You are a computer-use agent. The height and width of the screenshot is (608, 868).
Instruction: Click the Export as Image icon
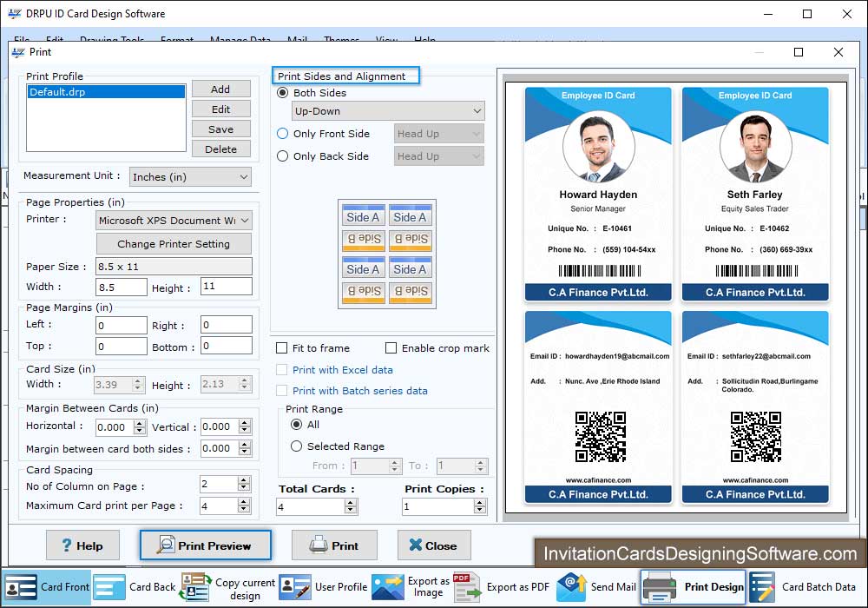tap(387, 587)
